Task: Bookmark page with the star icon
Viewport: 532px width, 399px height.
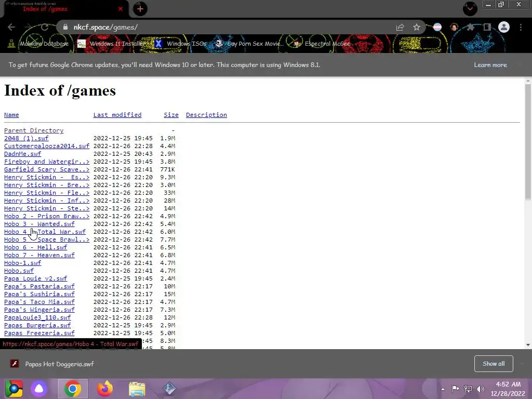Action: (417, 27)
